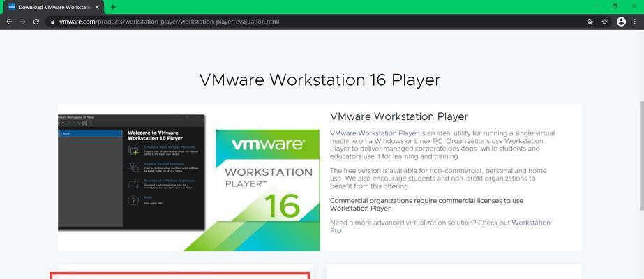Go back to the previous page
Screen dimensions: 644x279
(x=9, y=22)
